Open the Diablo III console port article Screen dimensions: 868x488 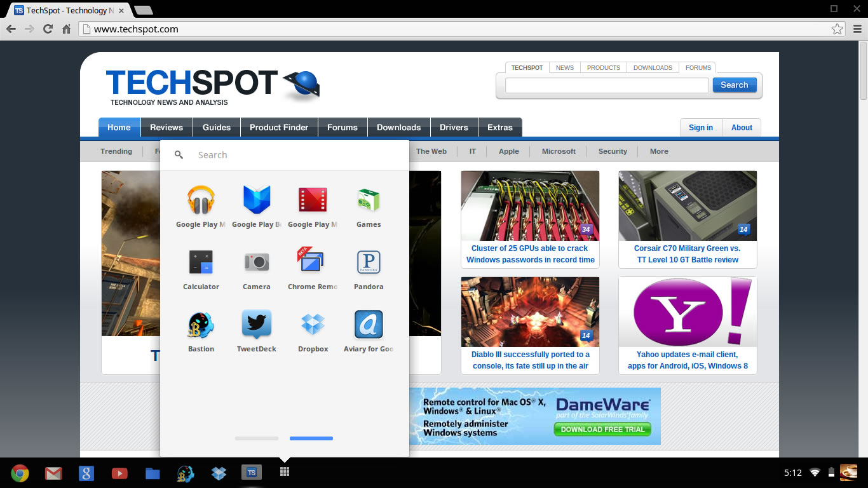pyautogui.click(x=531, y=360)
